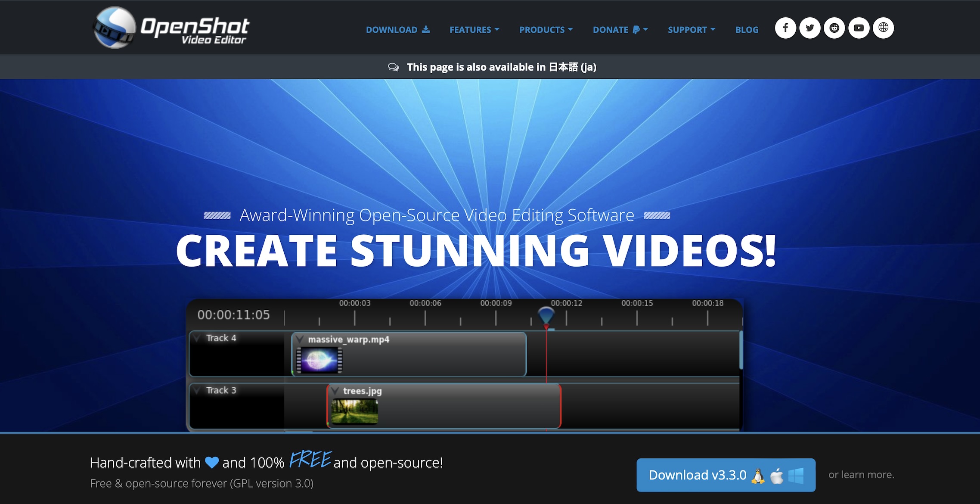Click the blue heart icon in tagline
This screenshot has width=980, height=504.
212,463
